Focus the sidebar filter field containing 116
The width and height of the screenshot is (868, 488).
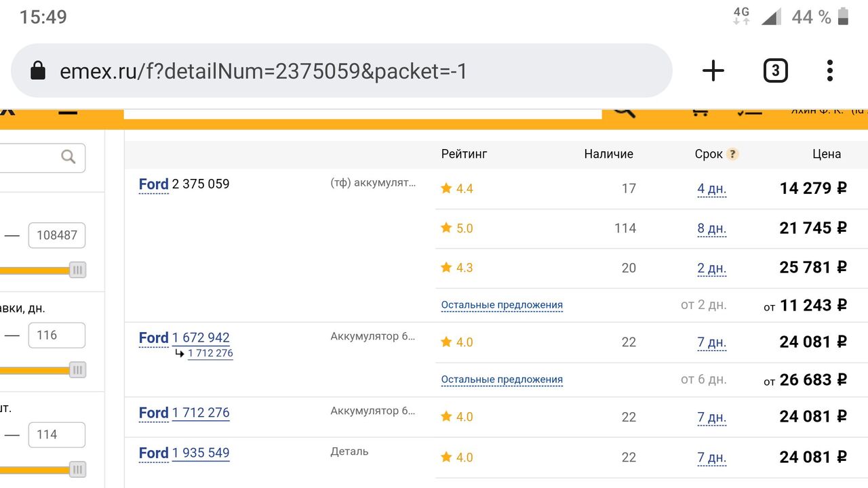click(x=57, y=335)
